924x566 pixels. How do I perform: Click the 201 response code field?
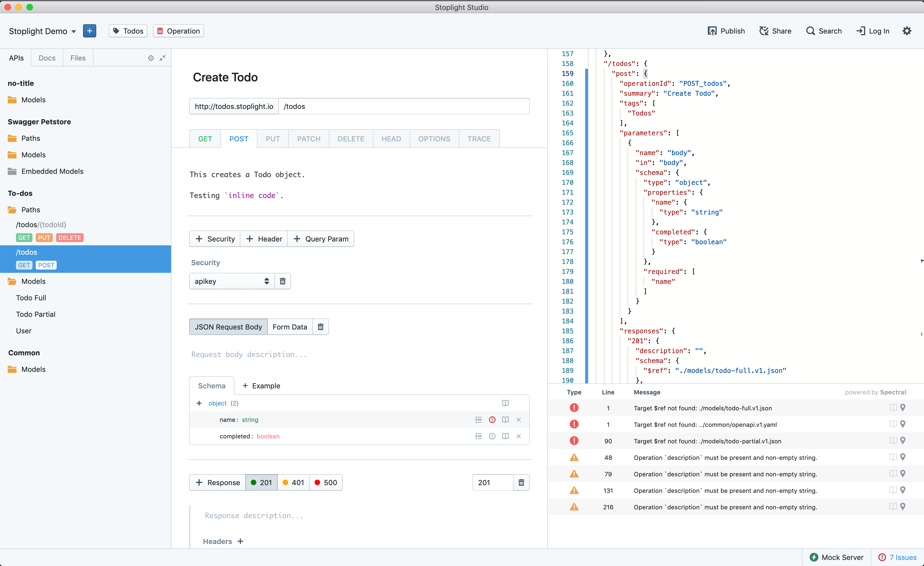(493, 482)
